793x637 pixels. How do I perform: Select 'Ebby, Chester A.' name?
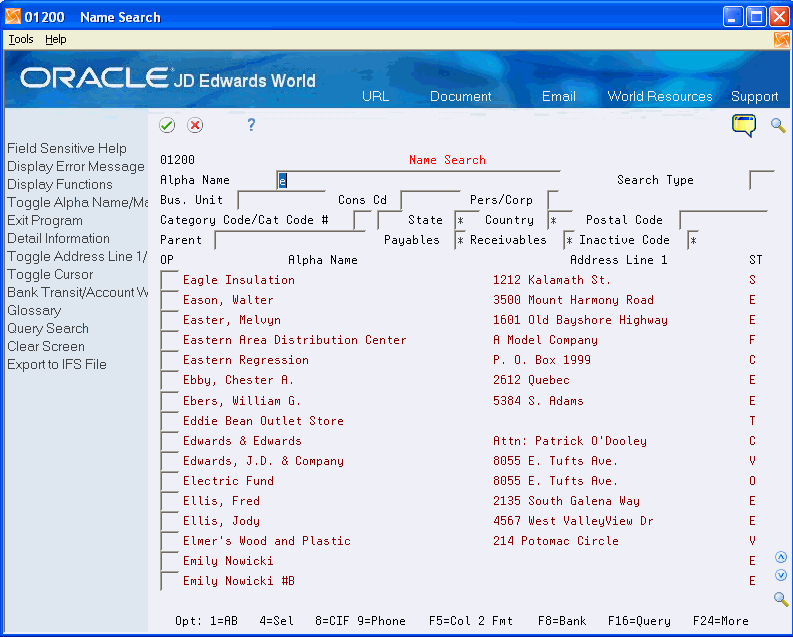coord(238,380)
